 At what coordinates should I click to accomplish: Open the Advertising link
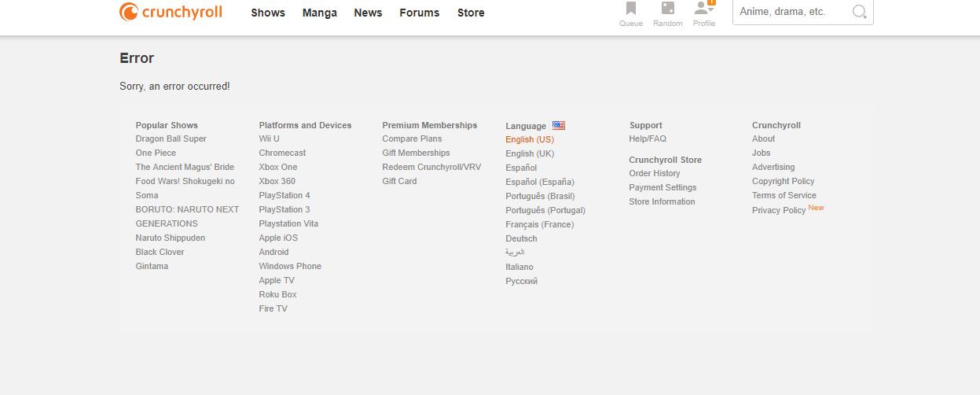click(x=773, y=167)
